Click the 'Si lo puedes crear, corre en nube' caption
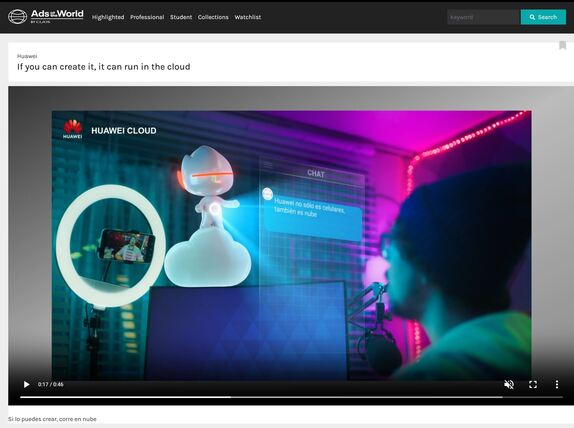 [x=52, y=419]
